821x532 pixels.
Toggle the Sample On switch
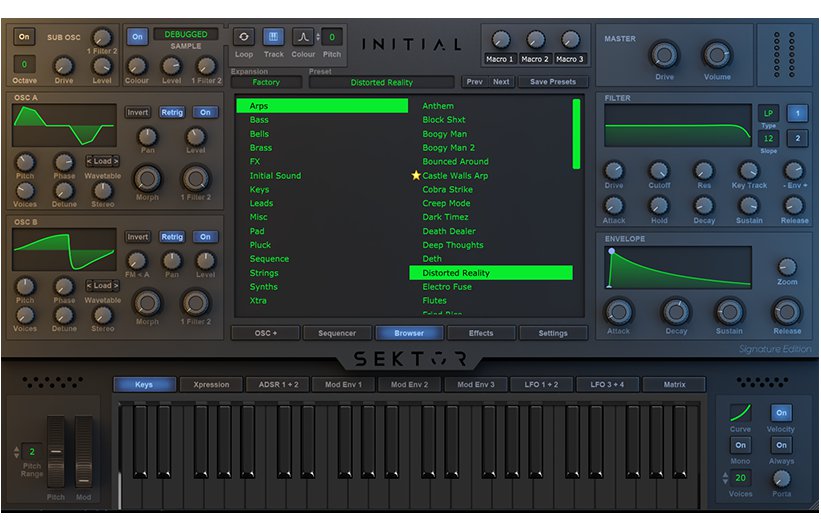(x=137, y=37)
